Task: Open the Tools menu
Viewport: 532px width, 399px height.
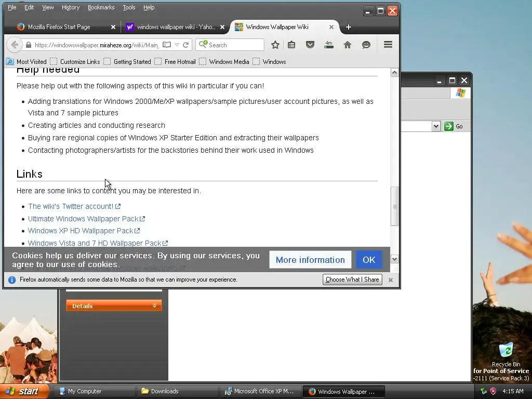Action: pyautogui.click(x=129, y=7)
